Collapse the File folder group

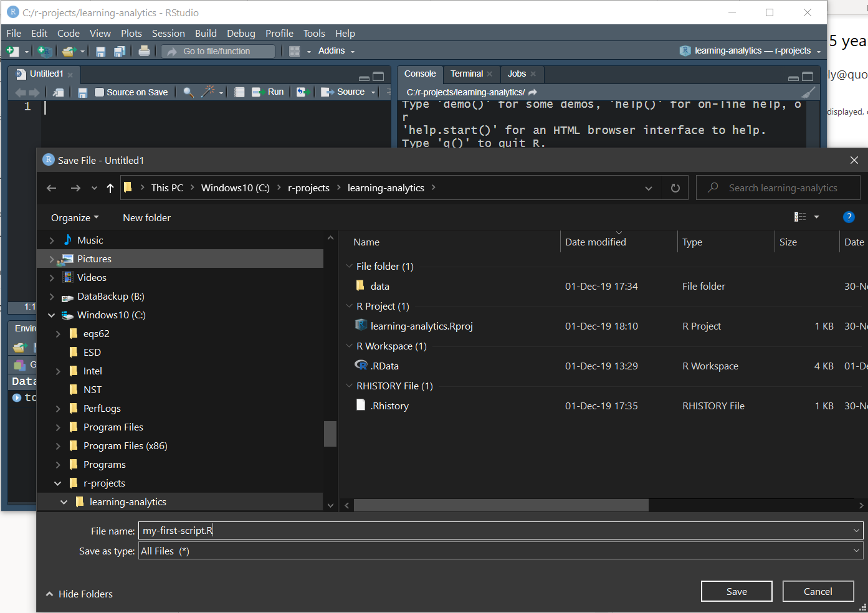coord(350,266)
